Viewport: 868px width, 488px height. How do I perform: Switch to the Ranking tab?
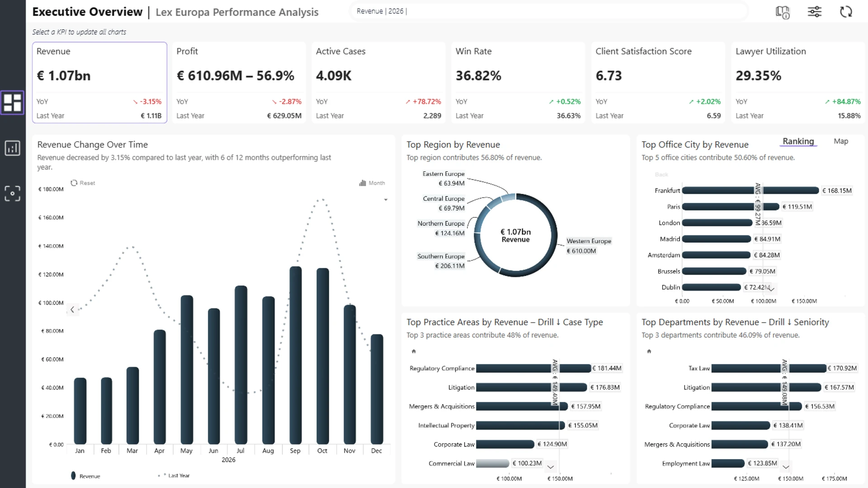(x=798, y=141)
